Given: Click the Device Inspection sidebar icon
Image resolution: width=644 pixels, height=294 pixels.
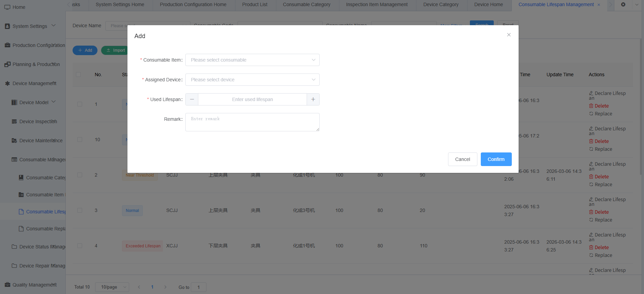Looking at the screenshot, I should coord(14,121).
